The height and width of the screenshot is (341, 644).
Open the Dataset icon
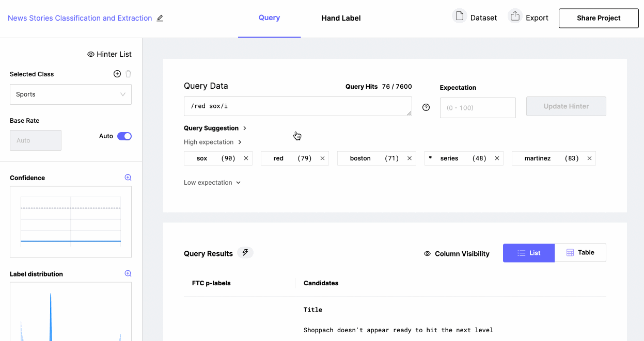click(460, 16)
